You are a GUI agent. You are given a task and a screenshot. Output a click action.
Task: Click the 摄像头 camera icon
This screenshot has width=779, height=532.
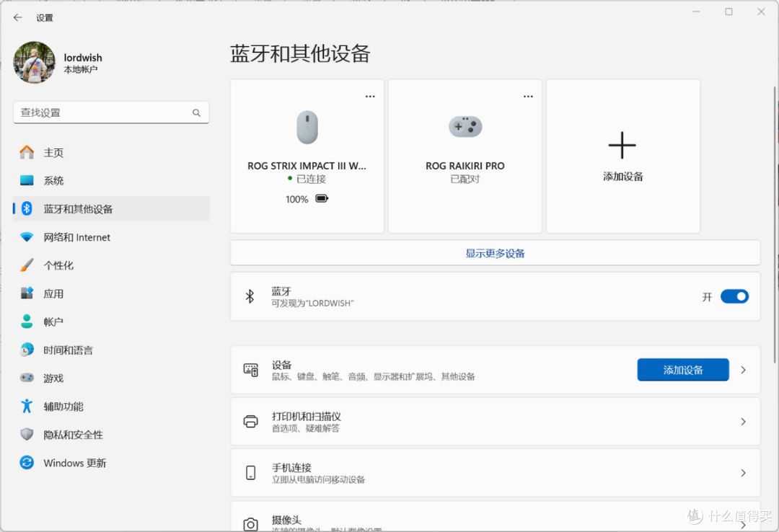[x=250, y=524]
